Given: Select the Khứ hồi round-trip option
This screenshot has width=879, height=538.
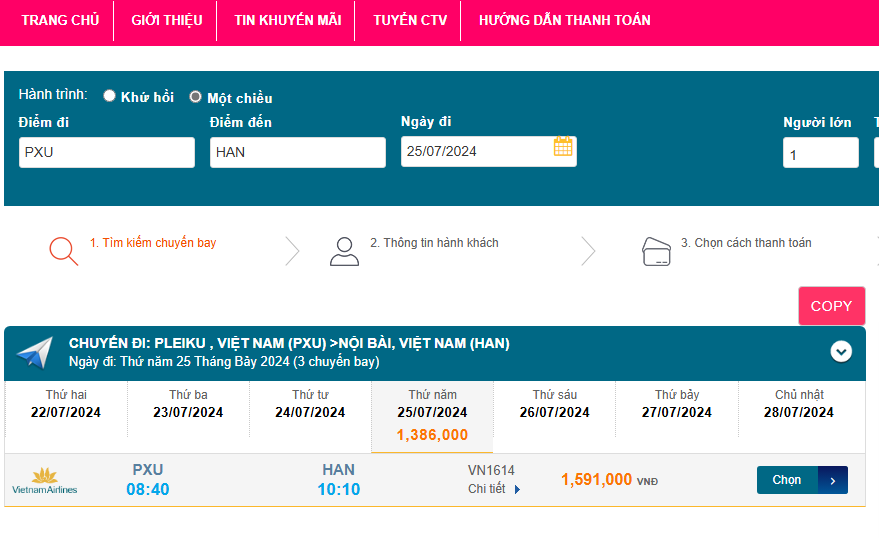Looking at the screenshot, I should coord(110,96).
